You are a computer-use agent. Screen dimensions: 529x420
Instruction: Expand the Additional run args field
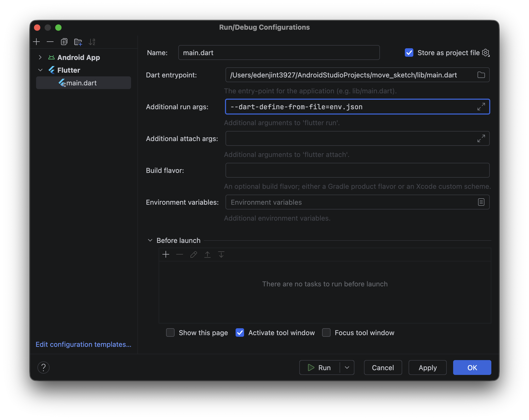click(481, 107)
